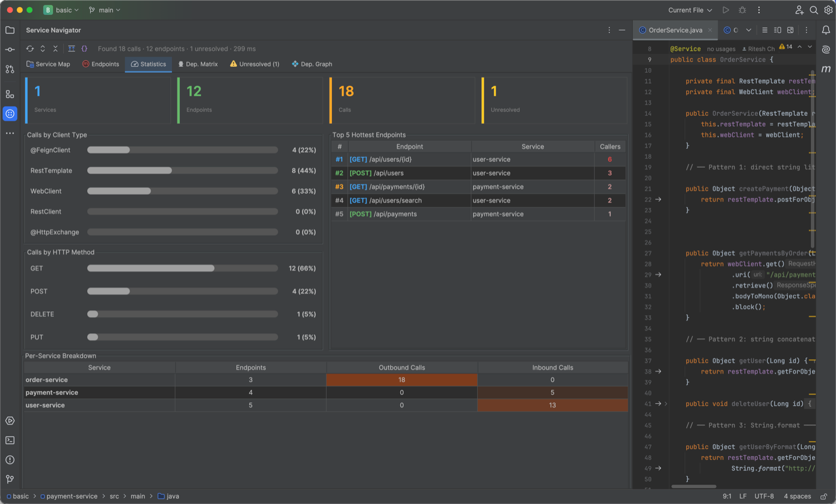This screenshot has height=504, width=836.
Task: Switch editor to Editor and Preview mode
Action: coord(777,30)
